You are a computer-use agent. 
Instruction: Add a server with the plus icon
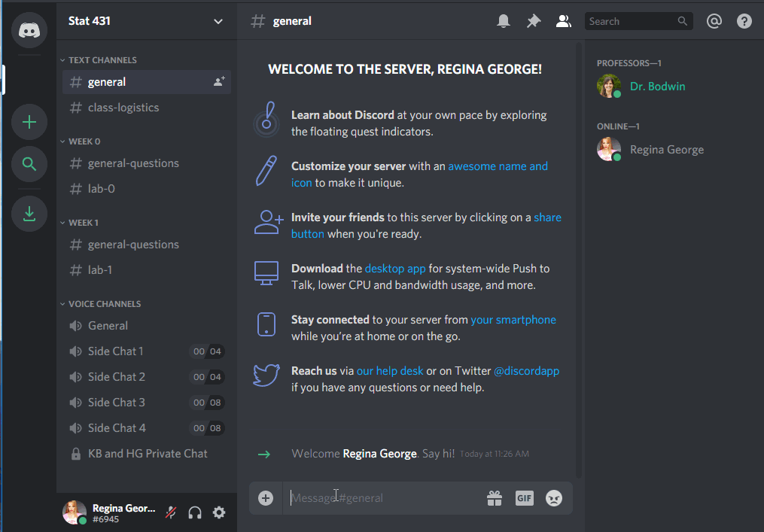pos(29,122)
